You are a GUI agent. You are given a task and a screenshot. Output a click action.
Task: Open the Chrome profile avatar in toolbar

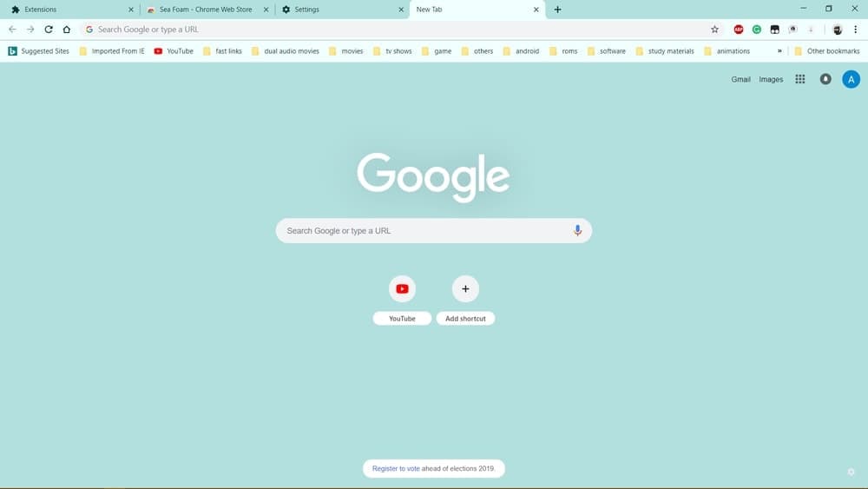point(838,30)
